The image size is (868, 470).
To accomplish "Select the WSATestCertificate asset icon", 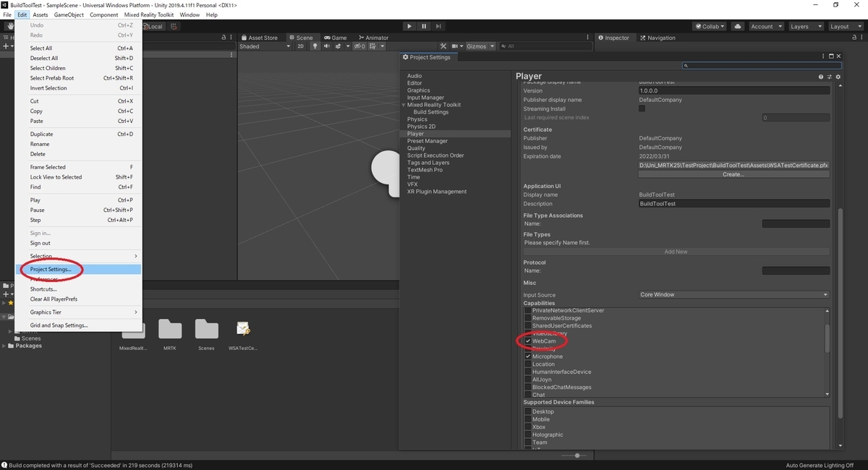I will coord(243,330).
